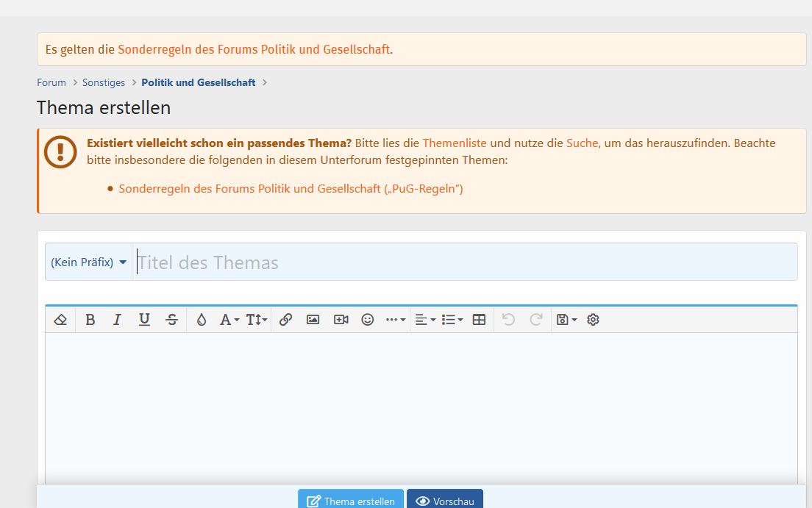This screenshot has width=812, height=508.
Task: Click the Thema erstellen submit button
Action: (x=351, y=500)
